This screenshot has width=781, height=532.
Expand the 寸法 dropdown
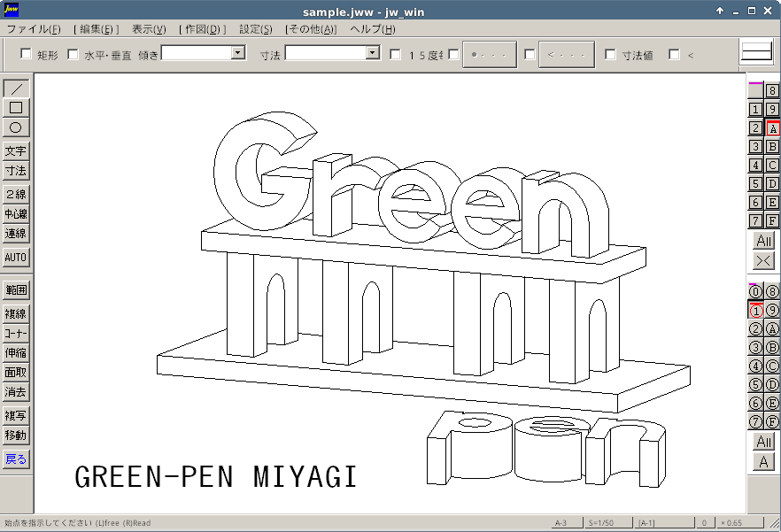pyautogui.click(x=372, y=52)
